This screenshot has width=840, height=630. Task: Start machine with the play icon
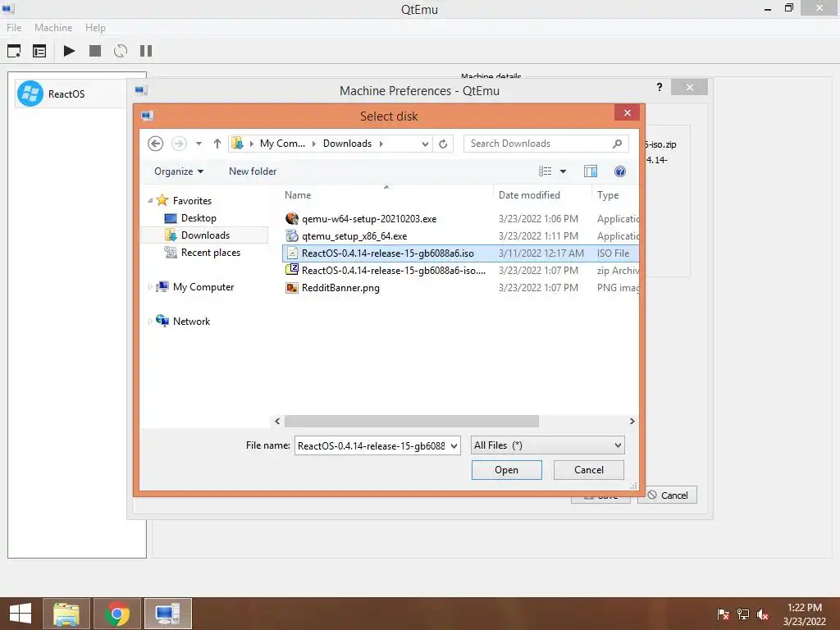tap(69, 51)
